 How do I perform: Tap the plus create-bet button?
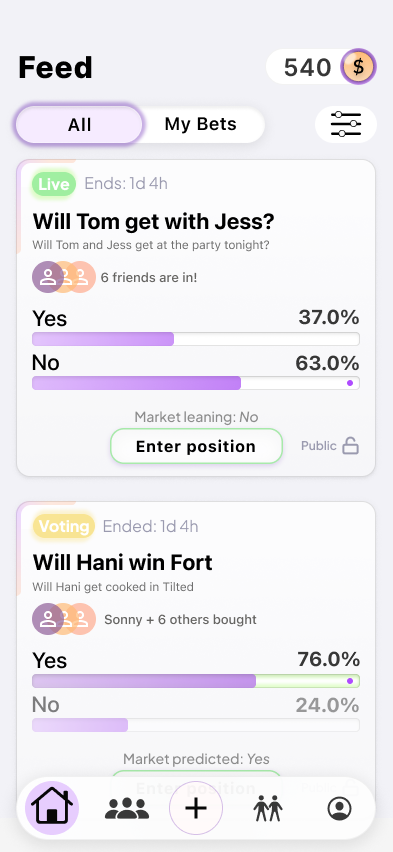[196, 808]
